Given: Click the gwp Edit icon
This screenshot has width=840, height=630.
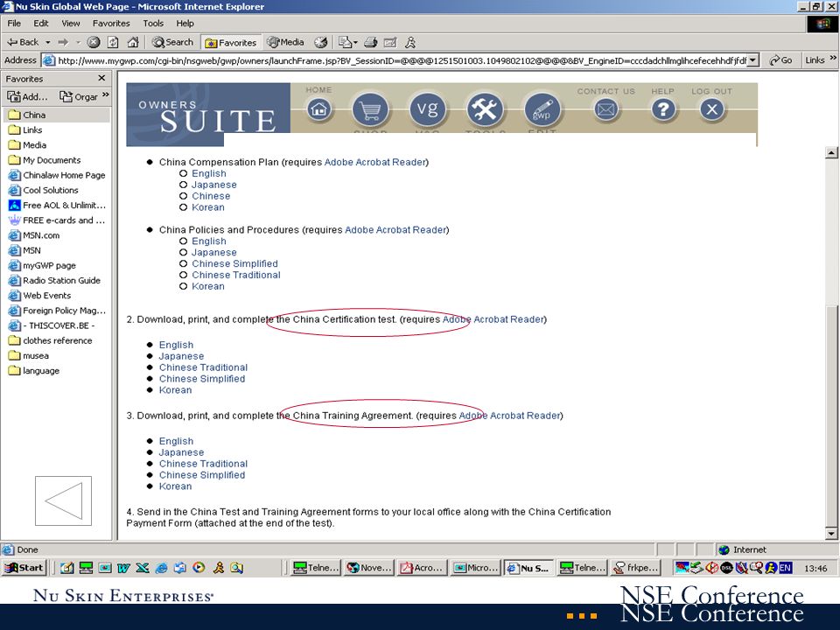Looking at the screenshot, I should pos(542,109).
